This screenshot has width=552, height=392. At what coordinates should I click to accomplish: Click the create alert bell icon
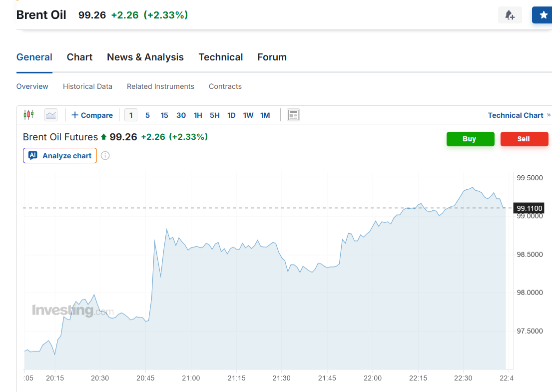click(x=510, y=15)
